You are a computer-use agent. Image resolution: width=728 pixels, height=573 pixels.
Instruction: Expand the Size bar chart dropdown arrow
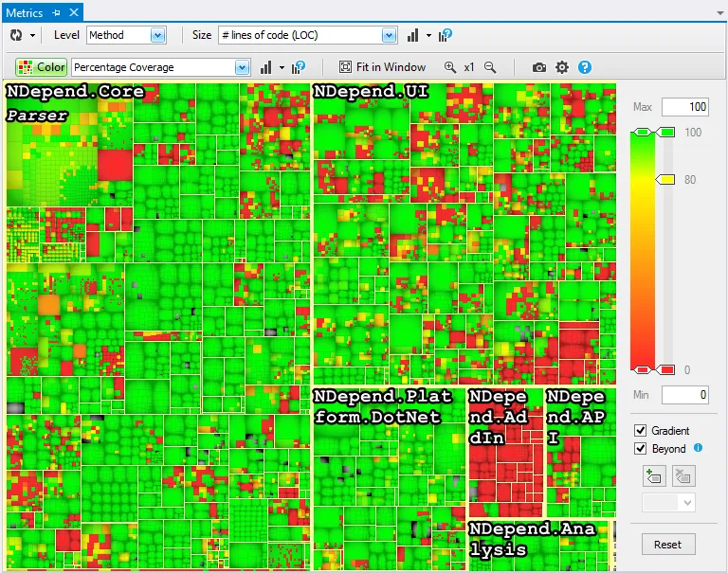(428, 35)
